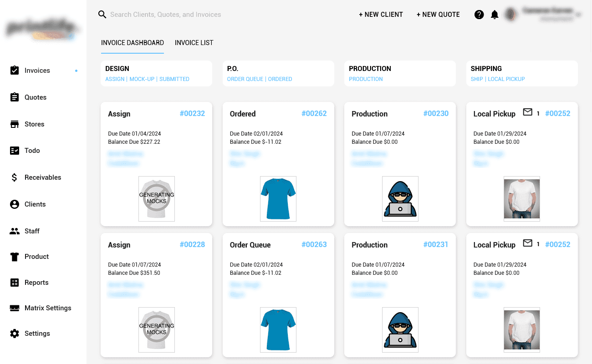Open invoice #00232 link
The image size is (592, 364).
point(192,114)
